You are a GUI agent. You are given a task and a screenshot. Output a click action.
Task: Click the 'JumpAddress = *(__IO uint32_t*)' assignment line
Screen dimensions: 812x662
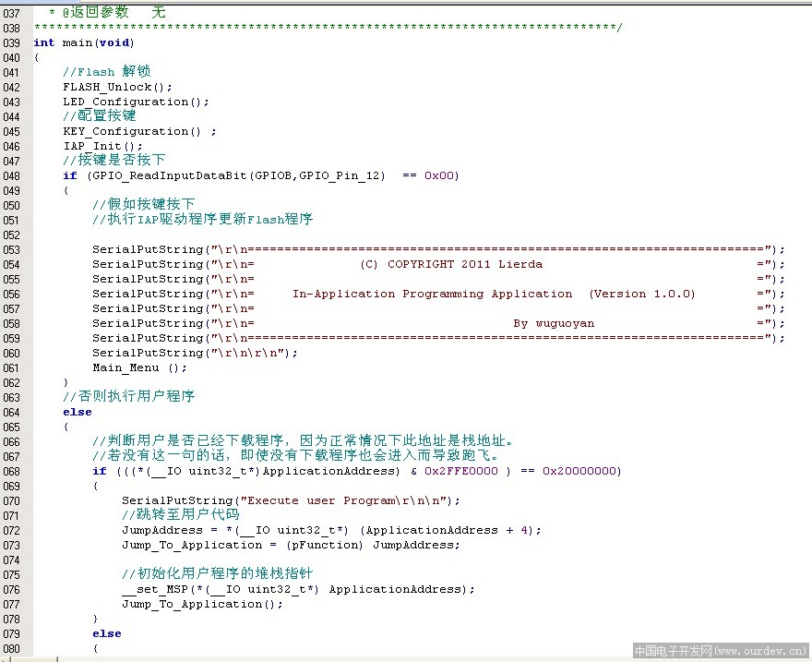click(331, 530)
